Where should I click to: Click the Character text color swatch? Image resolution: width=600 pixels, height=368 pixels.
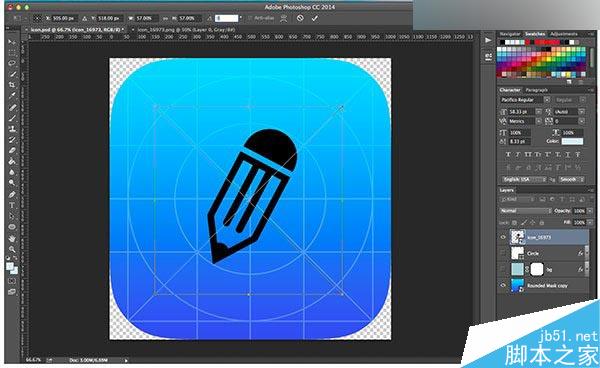click(572, 141)
